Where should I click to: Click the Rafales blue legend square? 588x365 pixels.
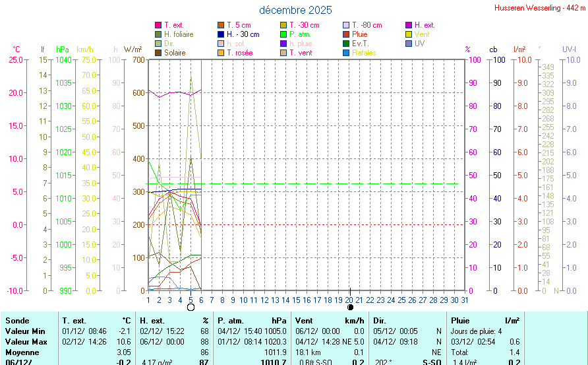(346, 53)
